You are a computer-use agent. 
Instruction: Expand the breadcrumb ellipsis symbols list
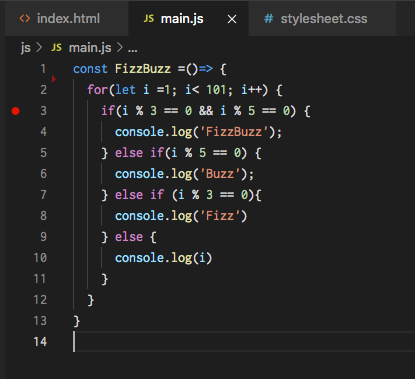pyautogui.click(x=132, y=49)
